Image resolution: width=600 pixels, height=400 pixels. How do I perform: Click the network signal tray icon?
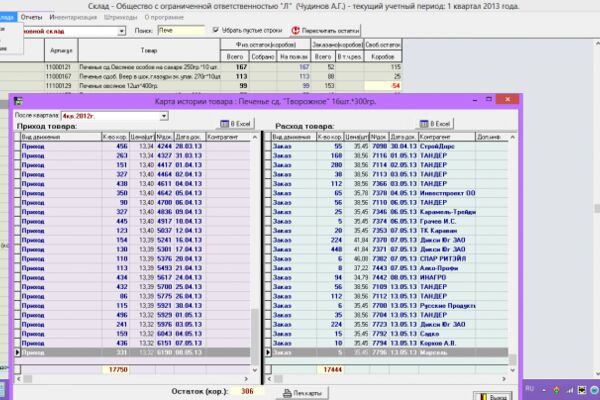click(569, 390)
